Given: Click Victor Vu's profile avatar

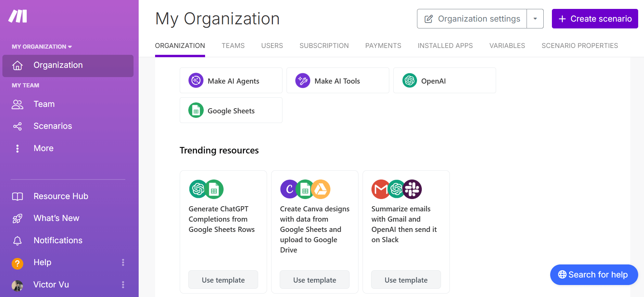Looking at the screenshot, I should coord(17,285).
